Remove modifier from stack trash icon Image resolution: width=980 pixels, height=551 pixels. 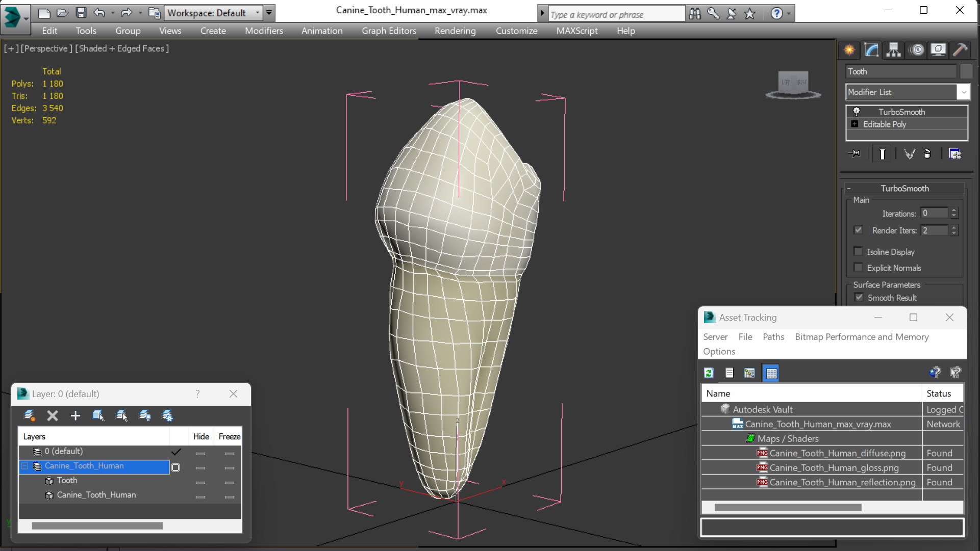click(927, 153)
